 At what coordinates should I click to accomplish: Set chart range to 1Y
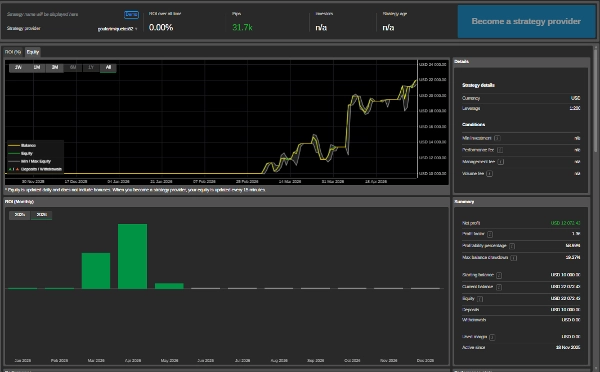pos(91,67)
